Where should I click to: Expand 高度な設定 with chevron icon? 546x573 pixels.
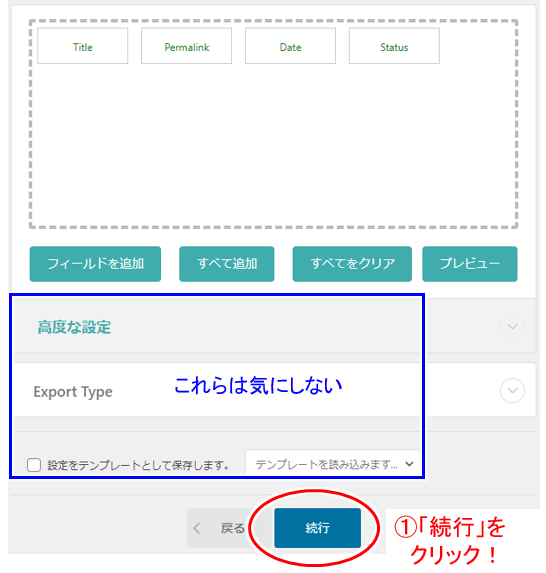pyautogui.click(x=512, y=326)
